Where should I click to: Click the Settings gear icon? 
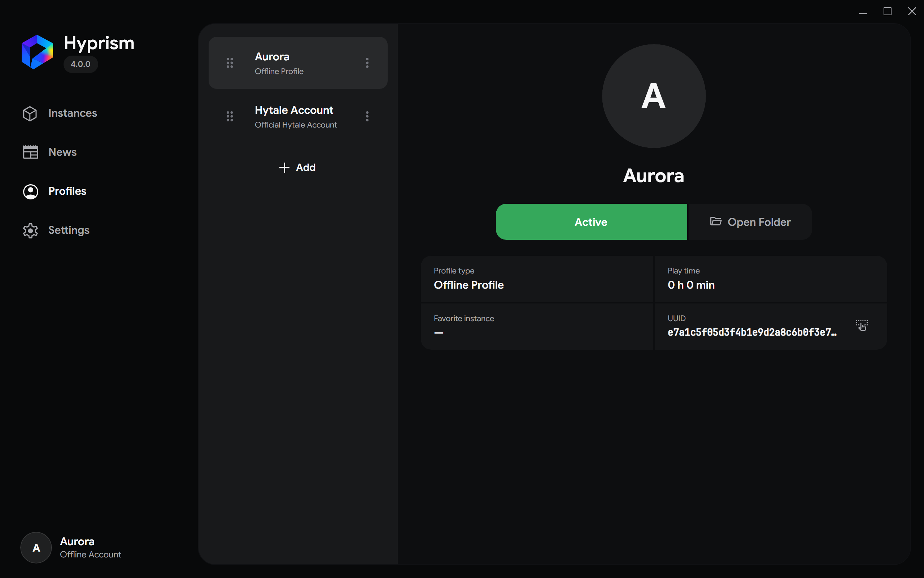click(31, 230)
